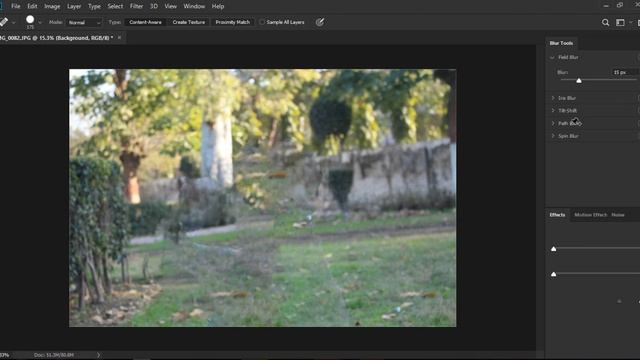Open the Layer menu

pyautogui.click(x=74, y=7)
